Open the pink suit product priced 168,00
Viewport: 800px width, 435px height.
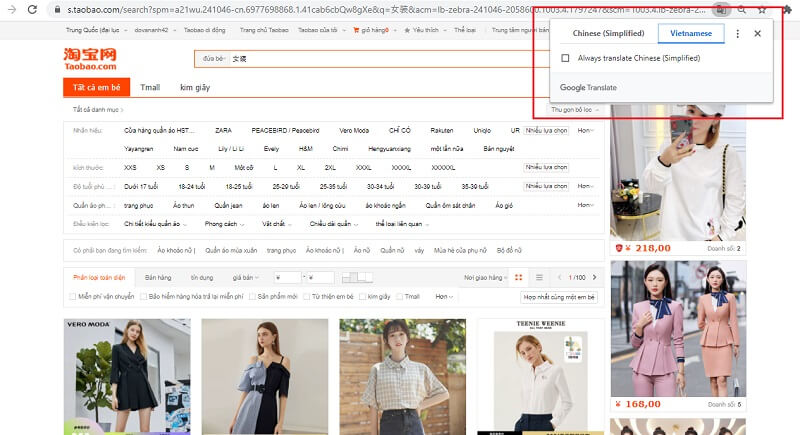click(678, 329)
